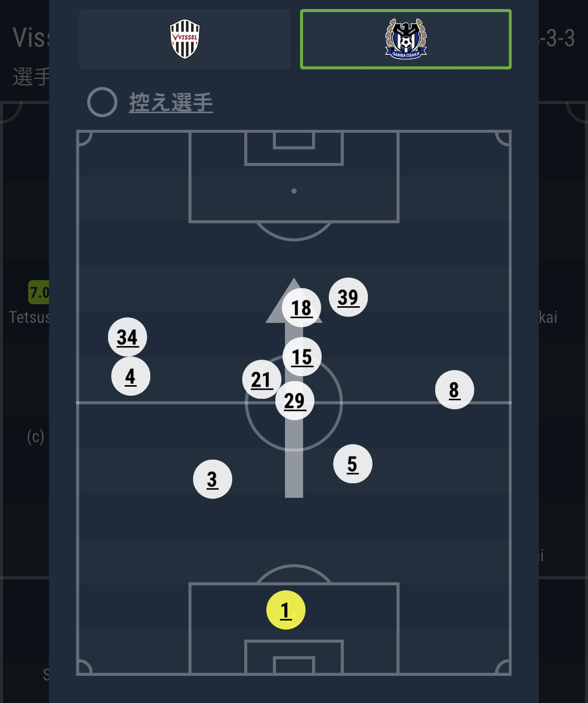
Task: Select player number 4 circle
Action: pyautogui.click(x=130, y=376)
